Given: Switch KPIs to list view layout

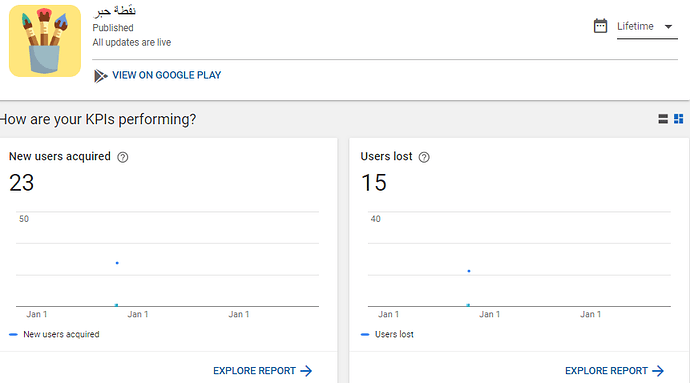Looking at the screenshot, I should click(x=663, y=119).
